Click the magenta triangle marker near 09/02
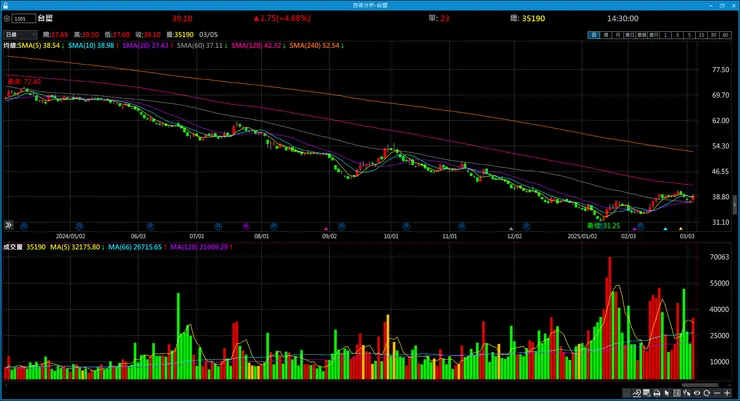Image resolution: width=740 pixels, height=401 pixels. point(326,229)
